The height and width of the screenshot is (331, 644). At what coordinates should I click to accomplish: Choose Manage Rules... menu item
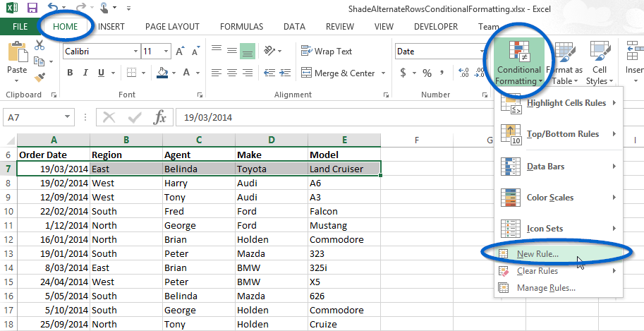click(559, 288)
